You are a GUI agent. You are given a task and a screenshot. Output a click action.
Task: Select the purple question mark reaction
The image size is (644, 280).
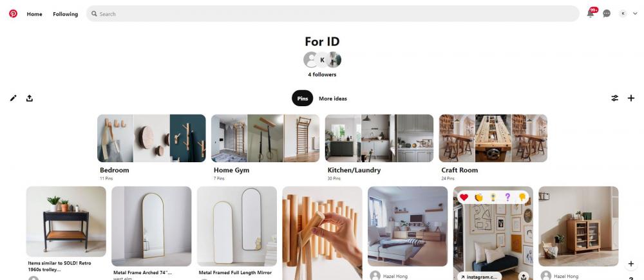tap(507, 198)
